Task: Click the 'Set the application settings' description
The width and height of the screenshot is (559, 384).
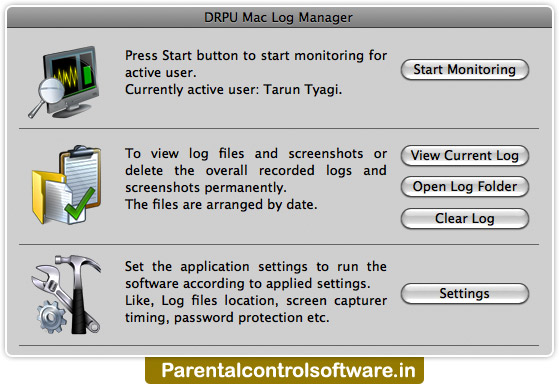Action: point(256,292)
